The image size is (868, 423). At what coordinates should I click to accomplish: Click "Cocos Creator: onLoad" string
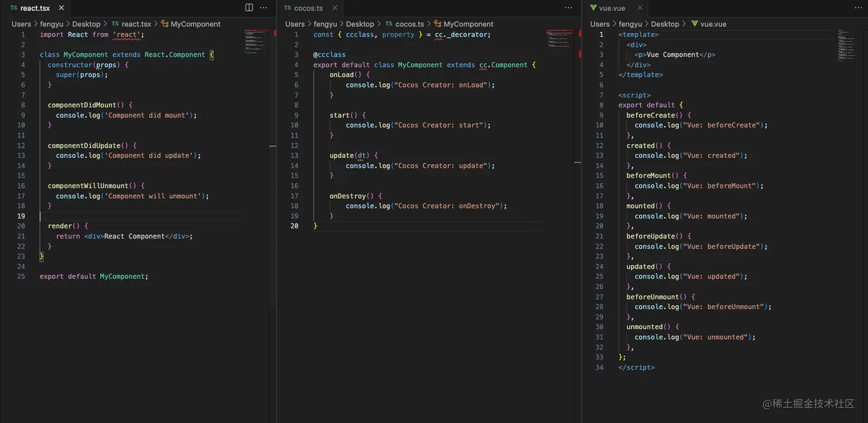pos(441,85)
